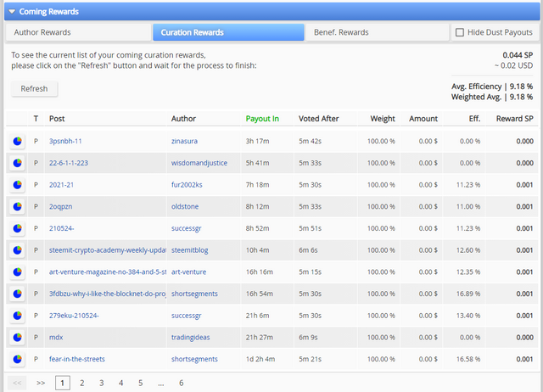Image resolution: width=543 pixels, height=392 pixels.
Task: Click the 1d 2h 4m payout time
Action: pos(260,359)
